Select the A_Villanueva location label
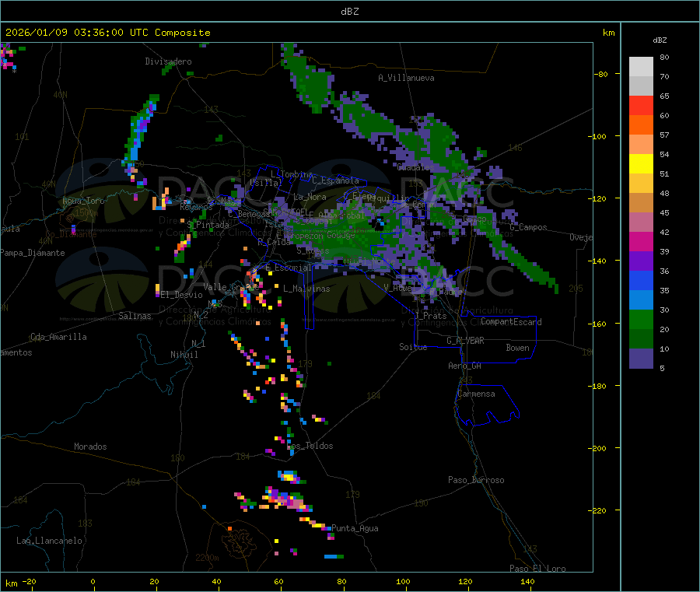The height and width of the screenshot is (592, 700). click(406, 78)
